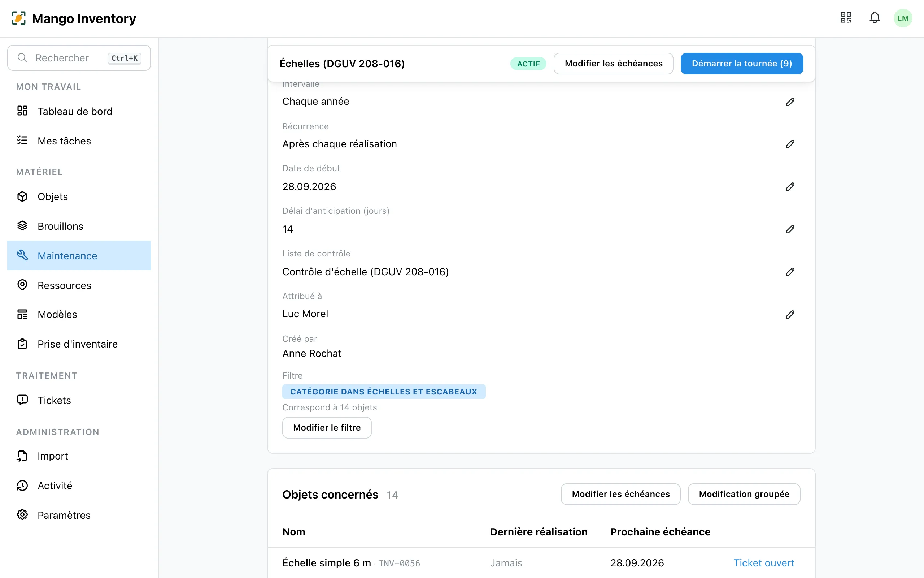View Activité log
924x578 pixels.
[79, 486]
